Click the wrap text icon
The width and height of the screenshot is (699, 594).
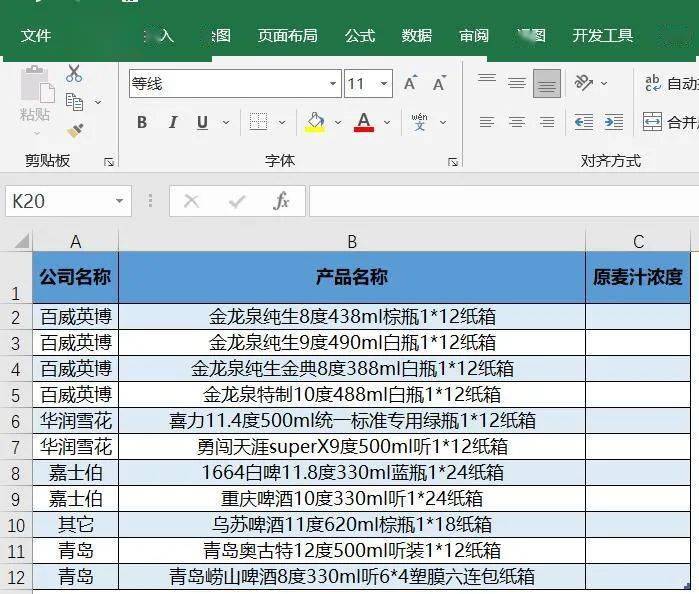pos(653,83)
